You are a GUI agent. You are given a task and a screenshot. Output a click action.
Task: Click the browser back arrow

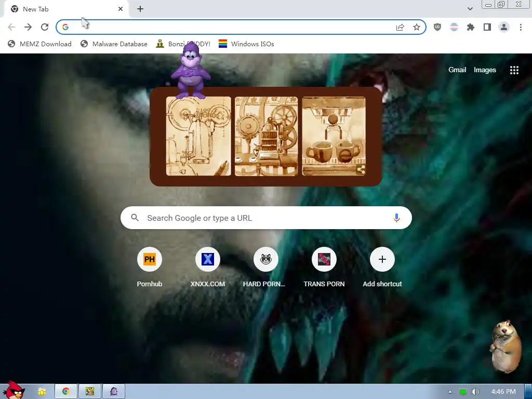click(11, 27)
